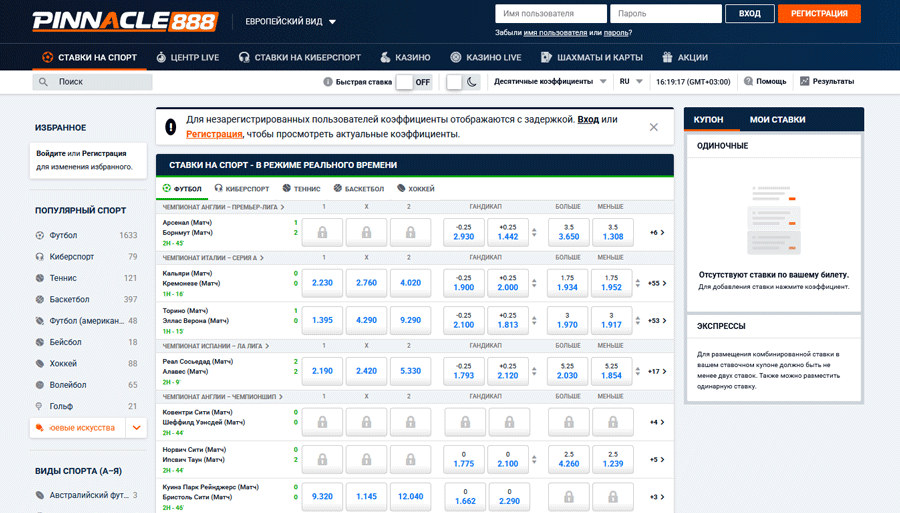Select the Esports headset icon in the sidebar
Screen dimensions: 900x513
coord(41,257)
